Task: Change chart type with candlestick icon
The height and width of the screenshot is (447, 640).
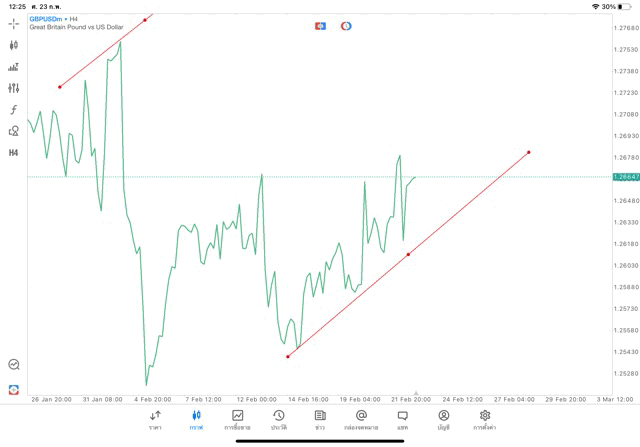Action: point(14,45)
